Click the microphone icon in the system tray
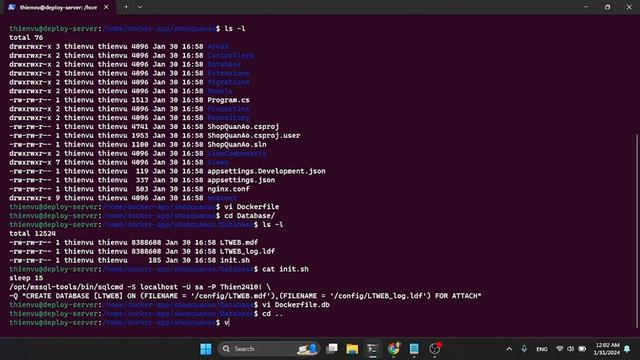This screenshot has height=360, width=640. (524, 349)
